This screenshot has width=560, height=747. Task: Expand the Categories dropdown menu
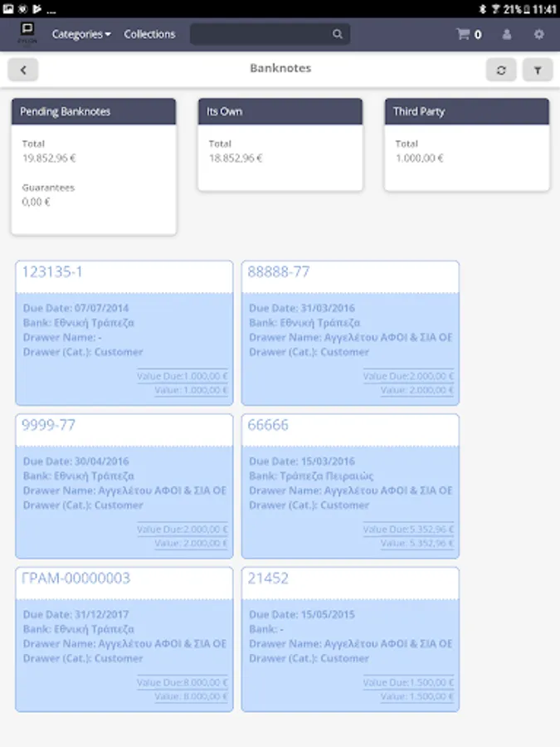tap(81, 35)
